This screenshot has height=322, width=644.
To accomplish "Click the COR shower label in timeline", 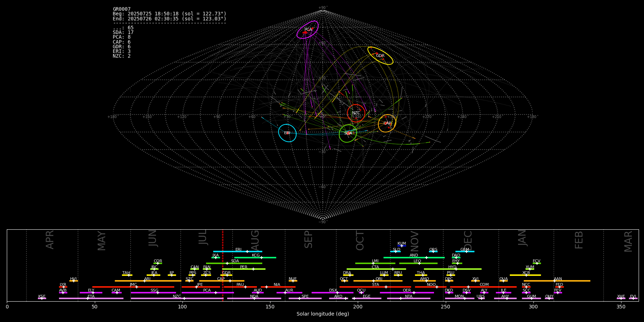I will point(158,261).
